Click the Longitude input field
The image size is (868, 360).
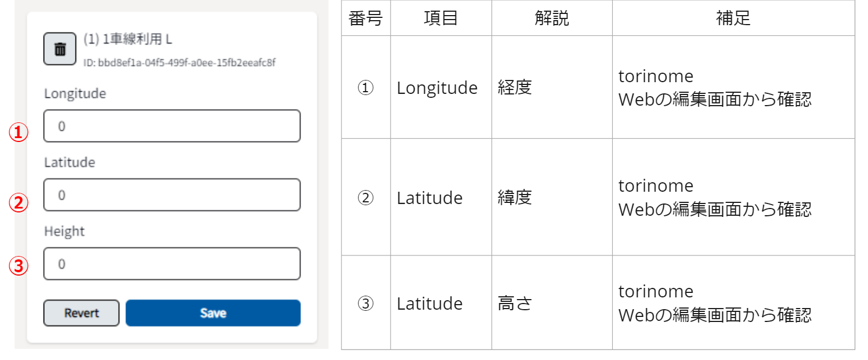click(x=172, y=126)
